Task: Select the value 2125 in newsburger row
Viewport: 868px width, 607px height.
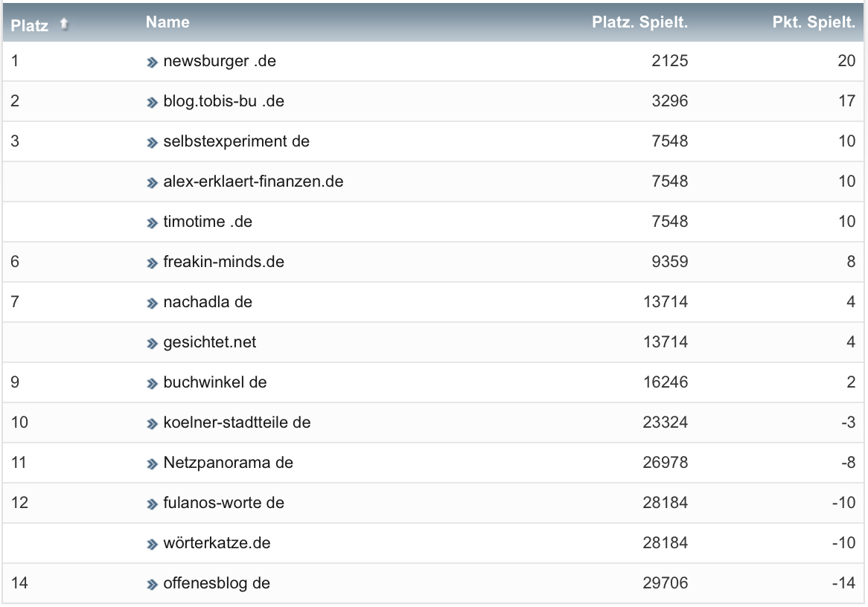Action: click(670, 61)
